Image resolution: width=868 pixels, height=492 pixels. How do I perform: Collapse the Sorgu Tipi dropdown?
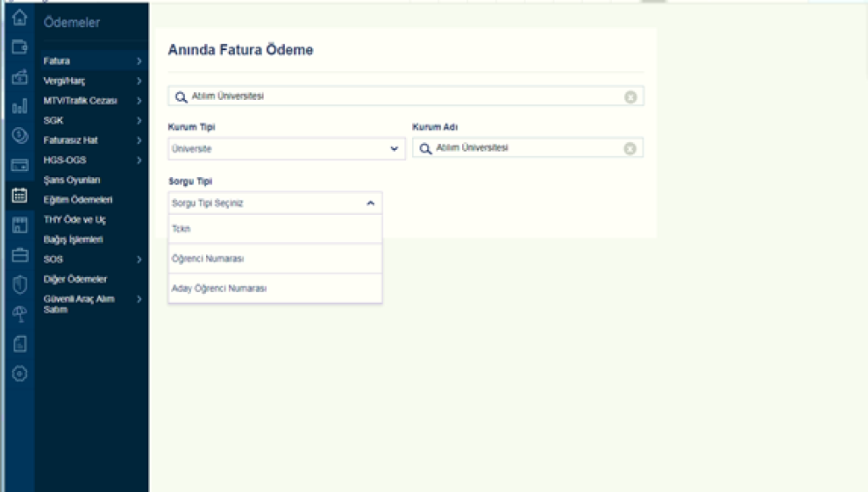[x=370, y=203]
